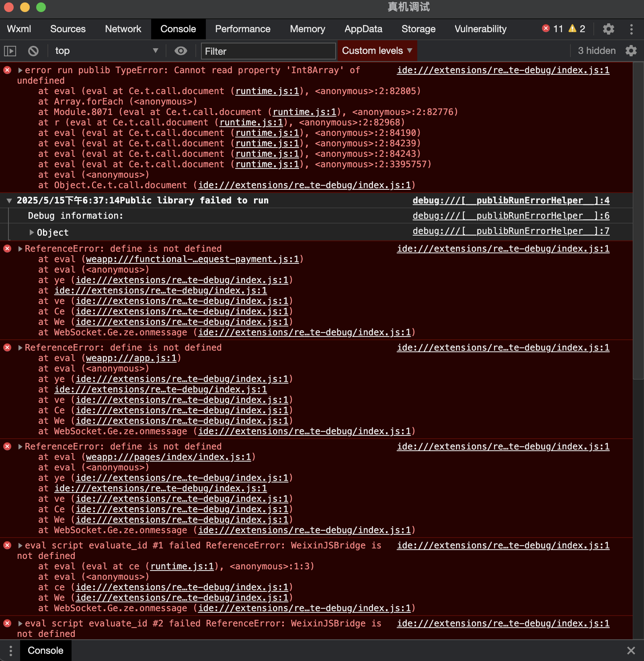Open the three-dot DevTools menu at top right

click(x=632, y=29)
